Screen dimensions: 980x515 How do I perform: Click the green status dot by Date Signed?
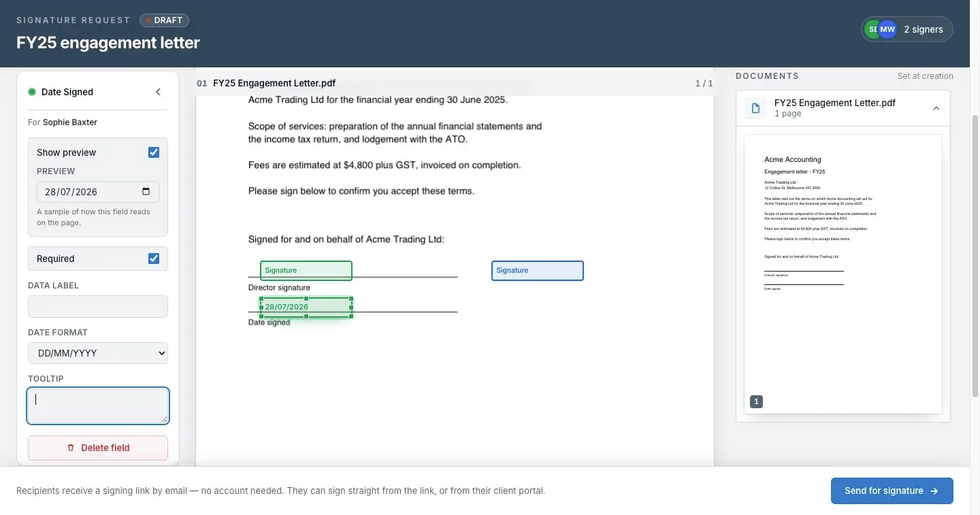tap(32, 92)
